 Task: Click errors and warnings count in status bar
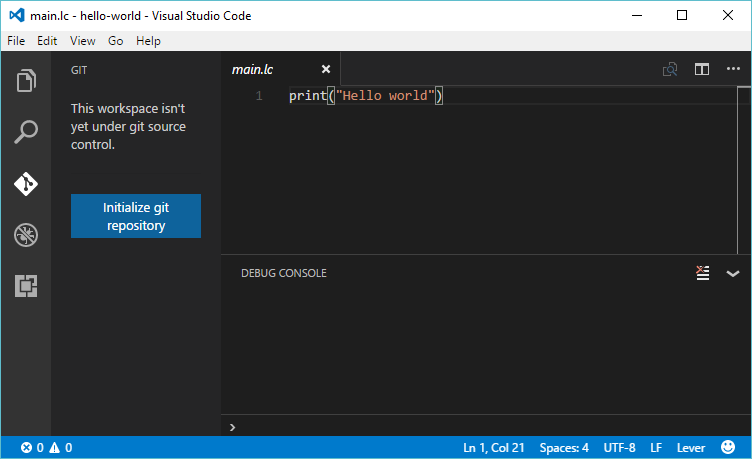click(46, 448)
